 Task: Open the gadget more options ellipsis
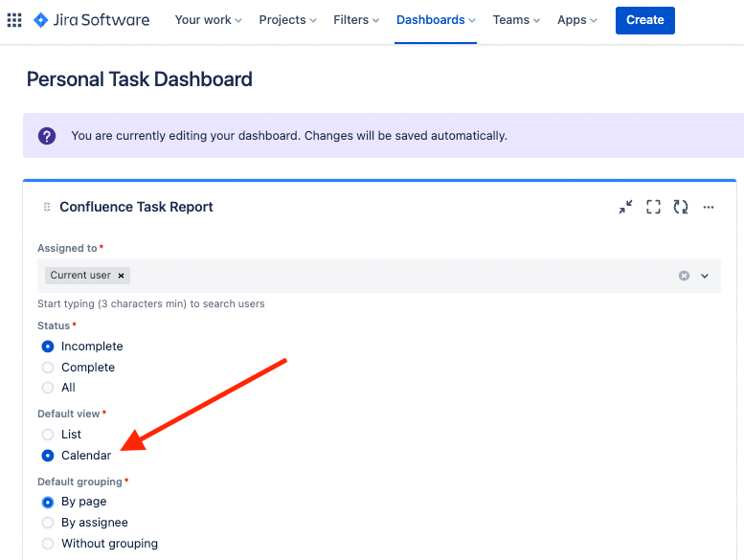click(709, 207)
